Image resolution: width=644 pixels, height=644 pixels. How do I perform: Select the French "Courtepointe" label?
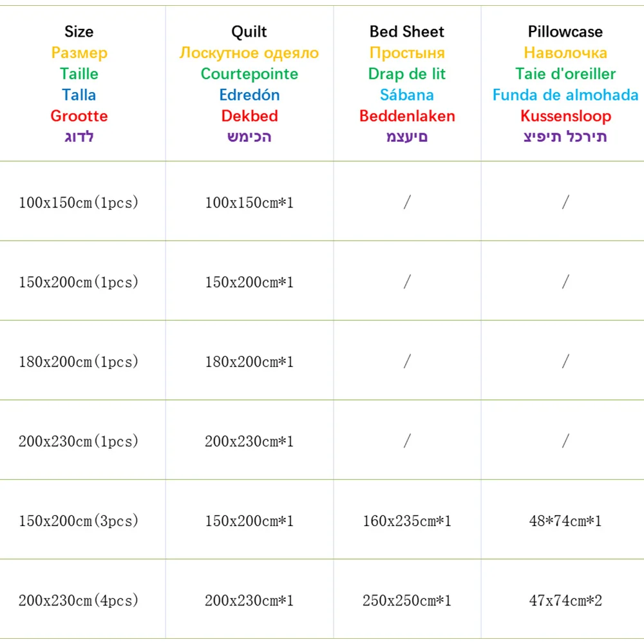(249, 73)
